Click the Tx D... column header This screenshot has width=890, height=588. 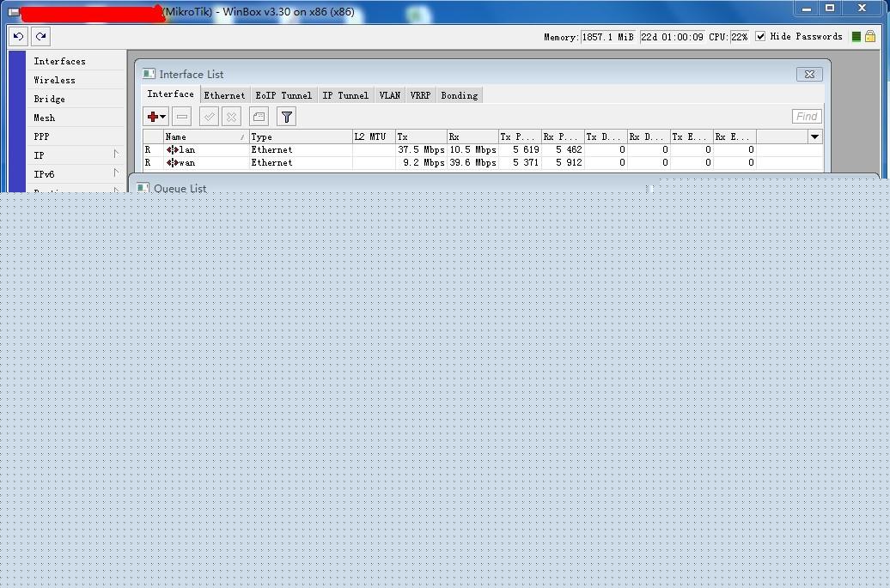coord(606,136)
